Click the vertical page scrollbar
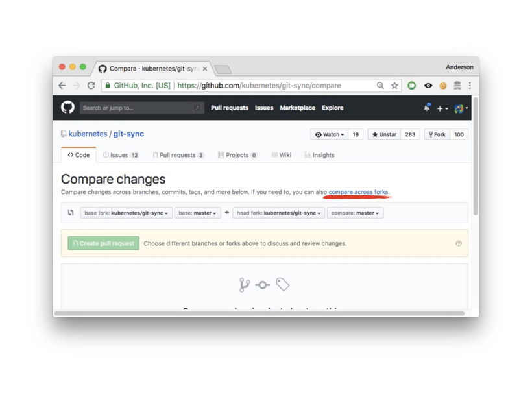Viewport: 532px width, 399px height. coord(476,156)
